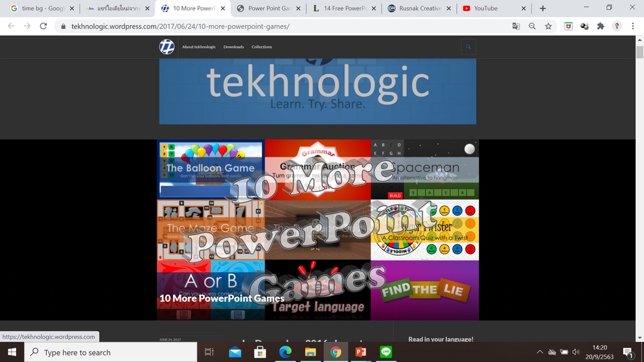Open Microsoft Edge from taskbar

[x=285, y=352]
